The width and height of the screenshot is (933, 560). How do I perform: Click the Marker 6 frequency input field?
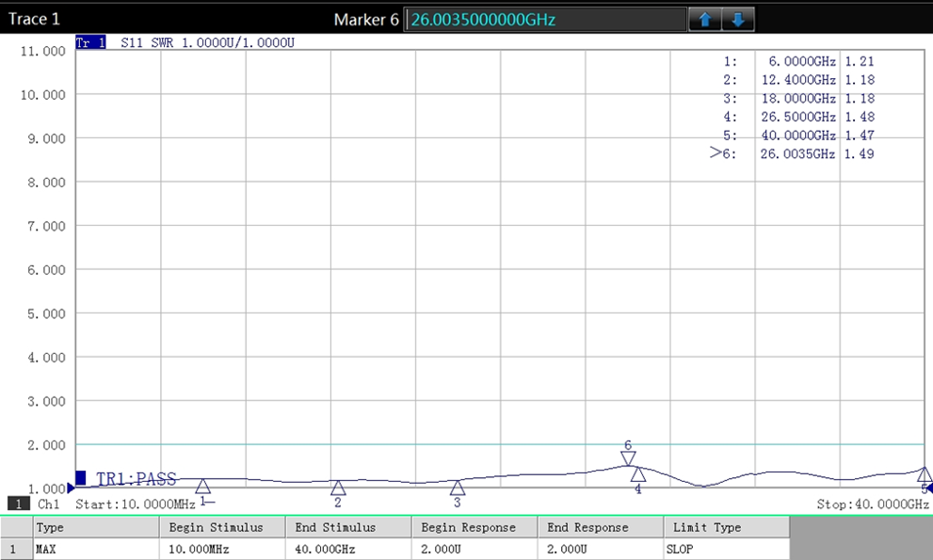tap(545, 20)
